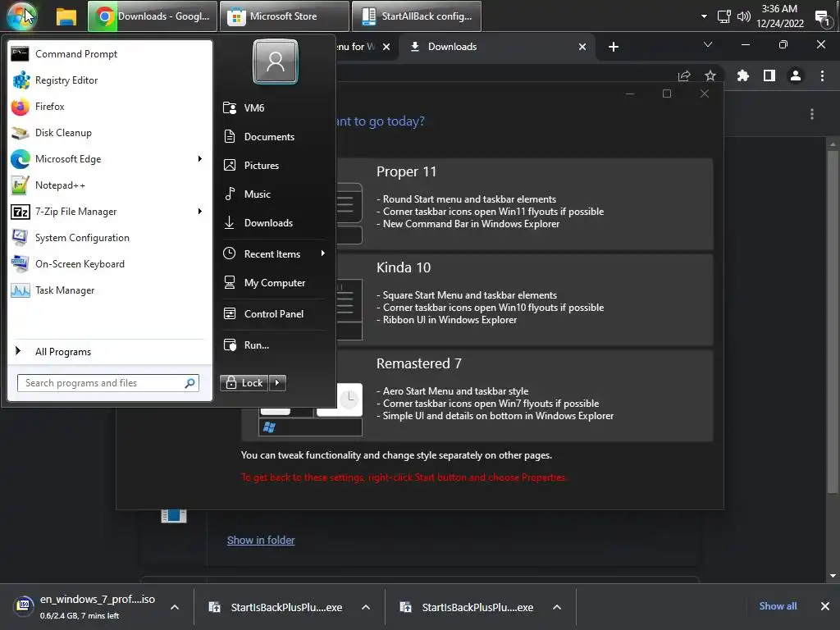840x630 pixels.
Task: Open the power options arrow next to Lock
Action: [x=277, y=383]
